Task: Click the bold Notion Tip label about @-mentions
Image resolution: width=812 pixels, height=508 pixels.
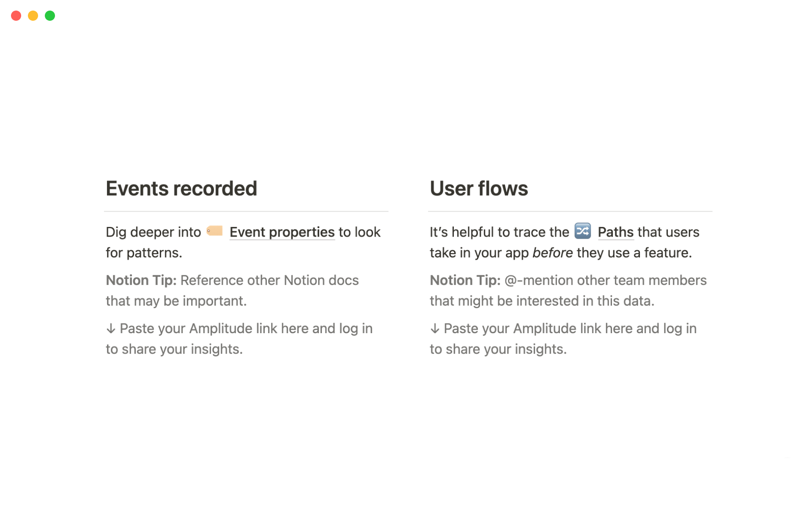Action: (x=465, y=280)
